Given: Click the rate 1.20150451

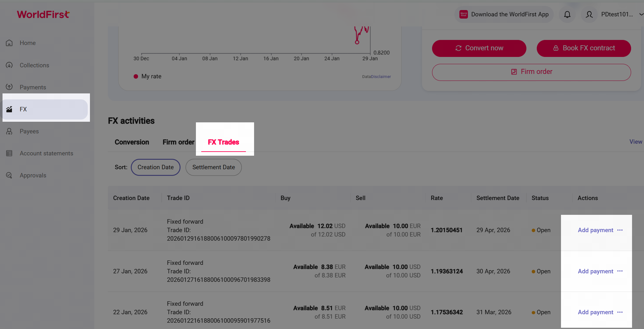Looking at the screenshot, I should tap(447, 230).
